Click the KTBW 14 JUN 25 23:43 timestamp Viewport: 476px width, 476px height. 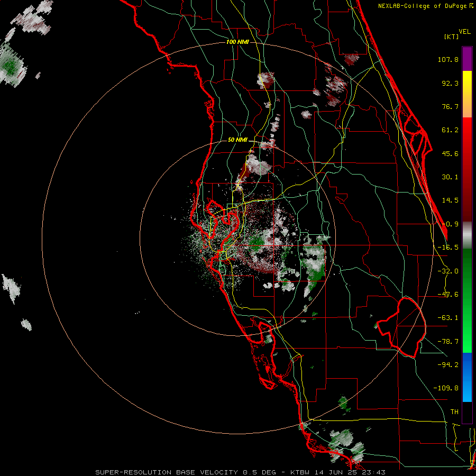[337, 472]
